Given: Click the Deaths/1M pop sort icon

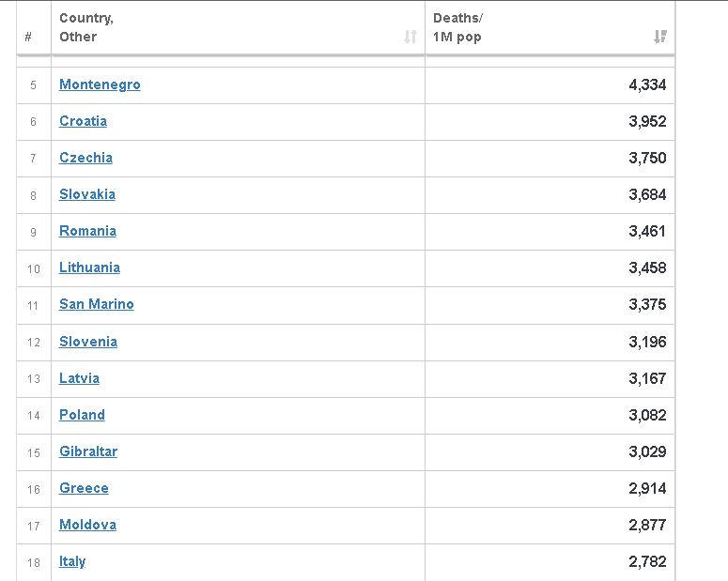Looking at the screenshot, I should pos(660,37).
